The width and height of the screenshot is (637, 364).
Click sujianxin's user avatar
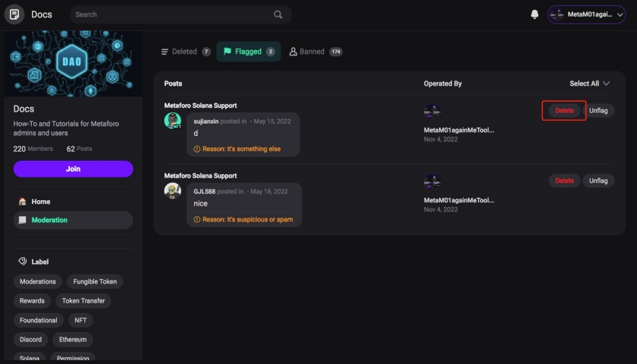click(x=173, y=121)
